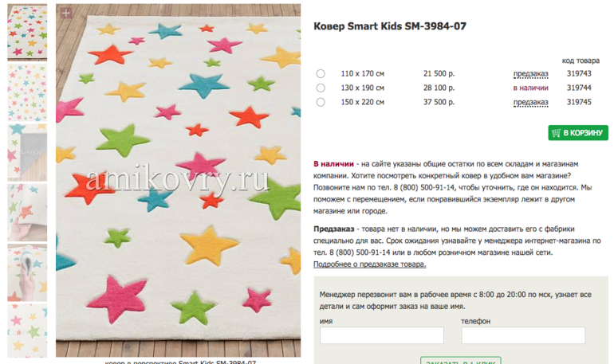614x364 pixels.
Task: Open third thumbnail showing rug backing corner
Action: [27, 152]
